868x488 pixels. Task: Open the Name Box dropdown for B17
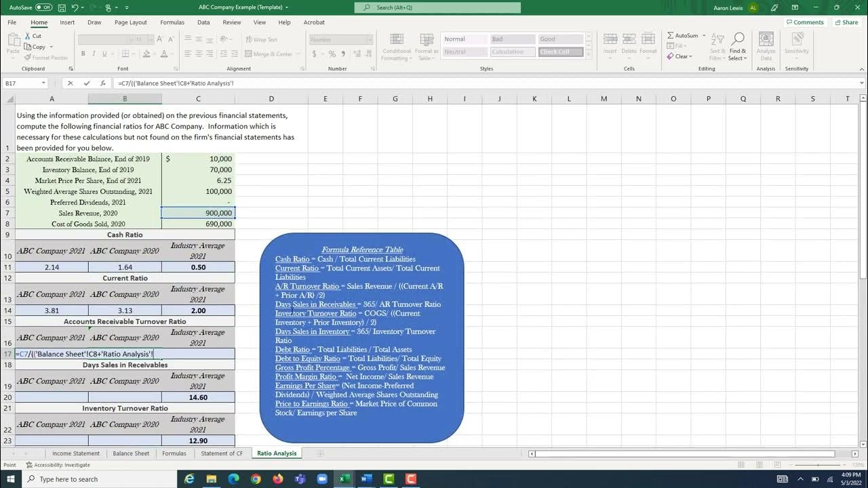coord(43,83)
